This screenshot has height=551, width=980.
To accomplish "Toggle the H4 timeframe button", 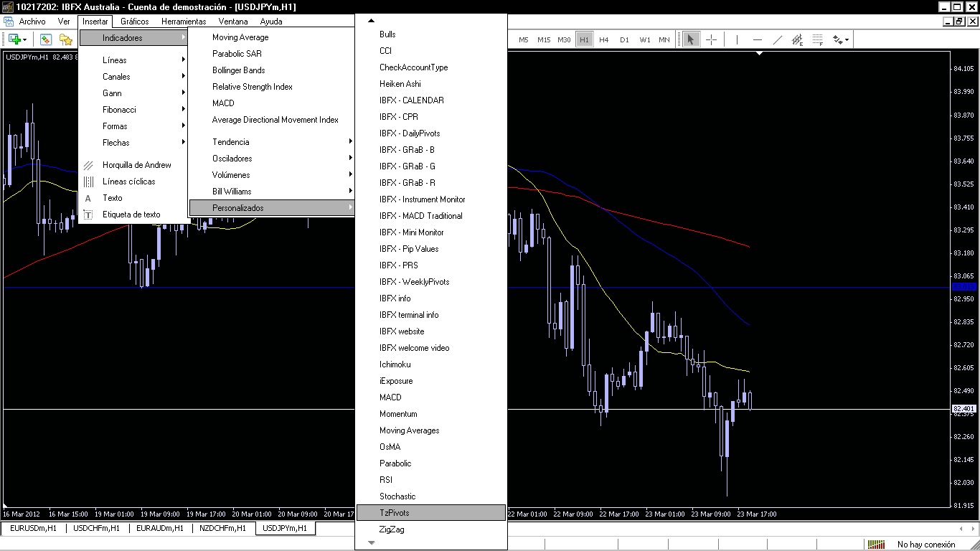I will point(604,39).
